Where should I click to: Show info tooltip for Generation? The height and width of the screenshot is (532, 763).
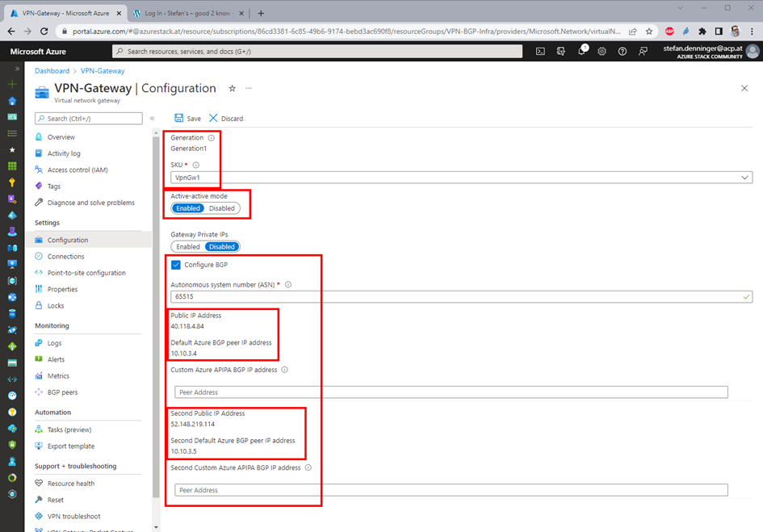coord(212,138)
